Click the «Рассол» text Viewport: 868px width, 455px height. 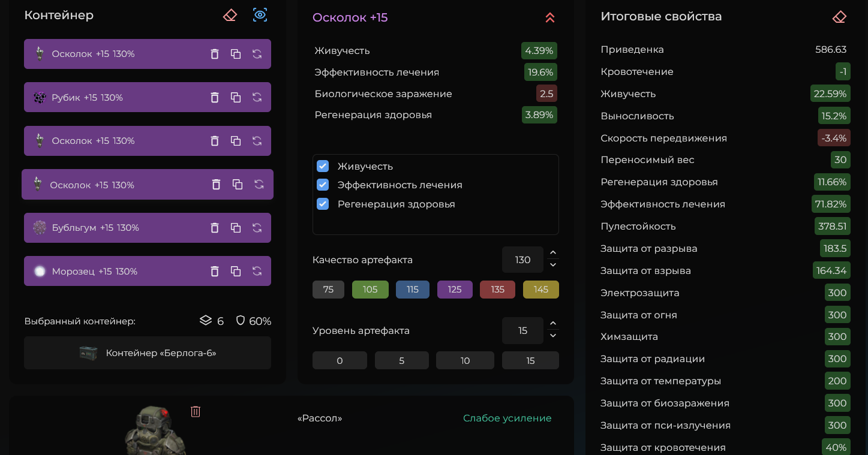[x=320, y=418]
